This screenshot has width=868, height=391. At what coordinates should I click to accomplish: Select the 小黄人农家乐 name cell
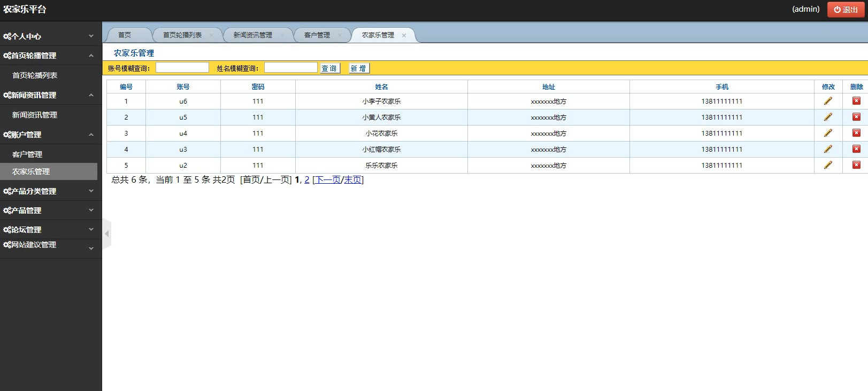pyautogui.click(x=381, y=118)
